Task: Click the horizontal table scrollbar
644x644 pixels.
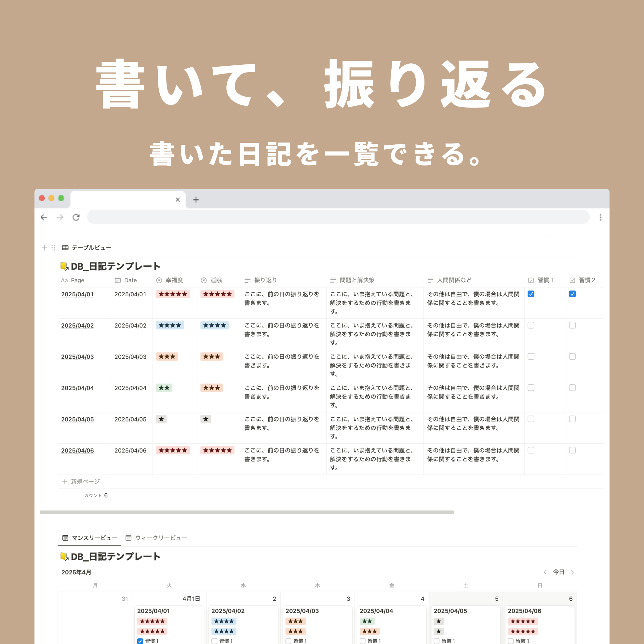Action: tap(247, 512)
